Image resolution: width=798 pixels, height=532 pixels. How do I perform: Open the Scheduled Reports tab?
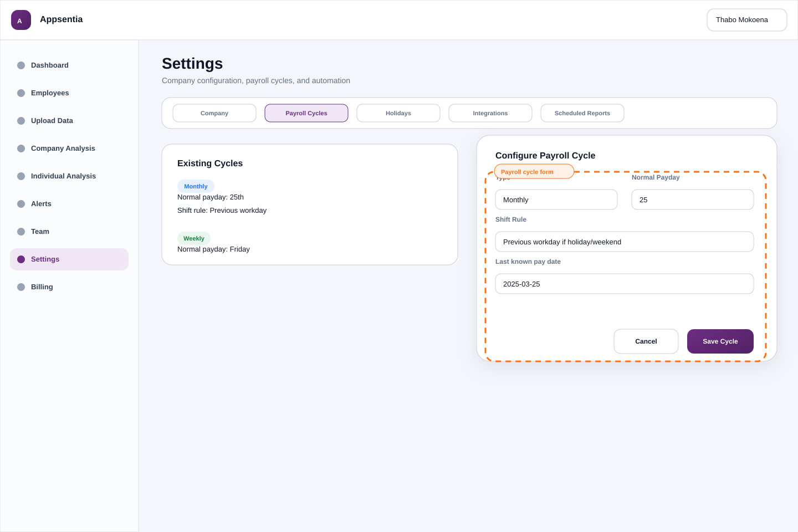click(x=582, y=113)
